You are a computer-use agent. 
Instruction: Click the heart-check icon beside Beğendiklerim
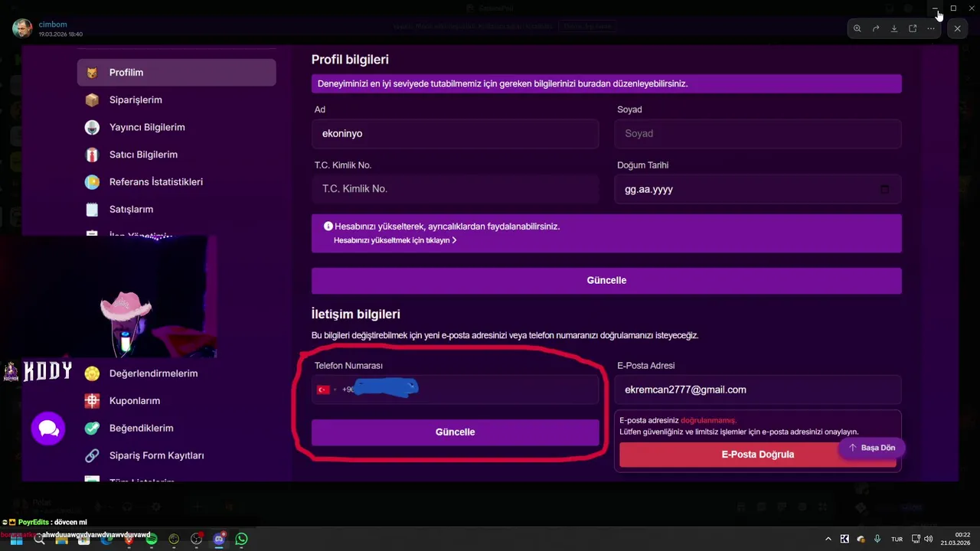92,428
